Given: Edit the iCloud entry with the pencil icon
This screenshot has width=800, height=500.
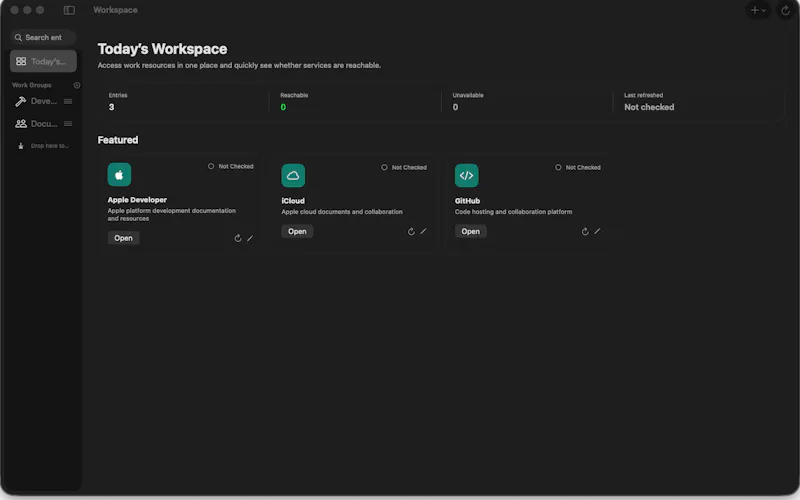Looking at the screenshot, I should (x=423, y=231).
